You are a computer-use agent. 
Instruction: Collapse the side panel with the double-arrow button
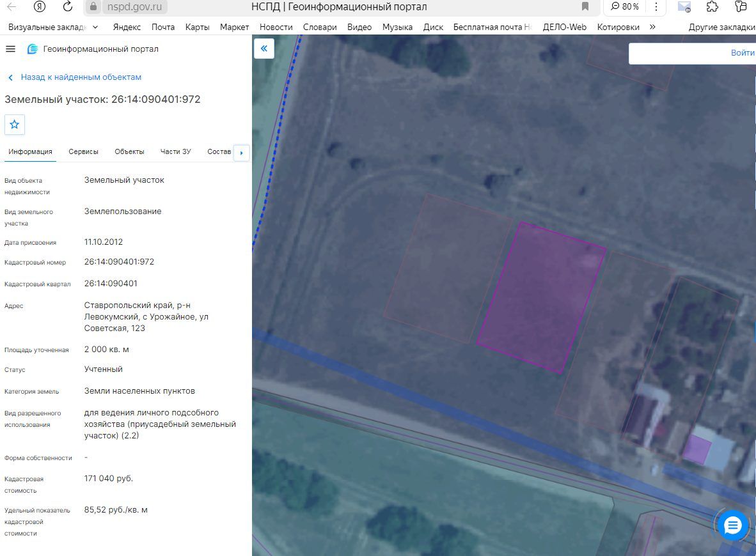click(x=264, y=48)
